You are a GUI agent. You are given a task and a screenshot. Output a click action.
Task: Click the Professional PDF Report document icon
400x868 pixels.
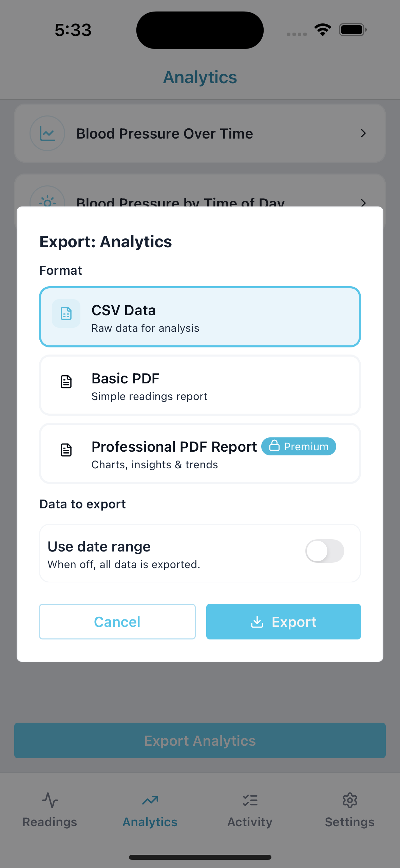click(x=66, y=450)
